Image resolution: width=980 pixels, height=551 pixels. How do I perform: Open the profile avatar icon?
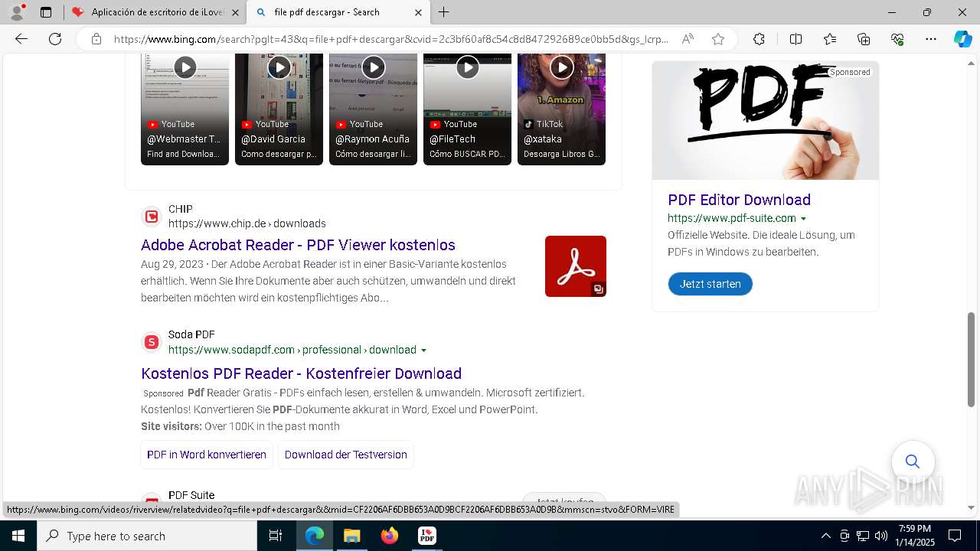pyautogui.click(x=17, y=12)
